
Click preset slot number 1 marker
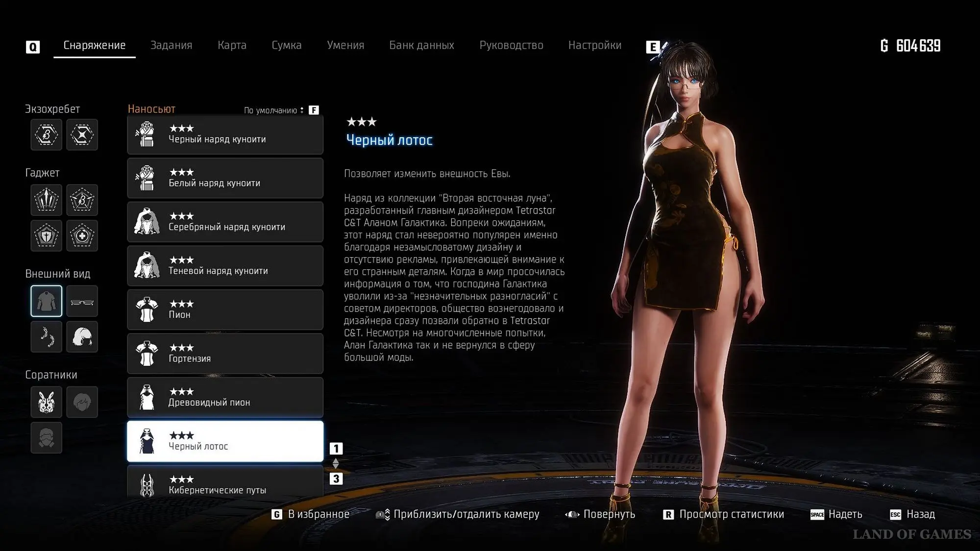coord(336,448)
